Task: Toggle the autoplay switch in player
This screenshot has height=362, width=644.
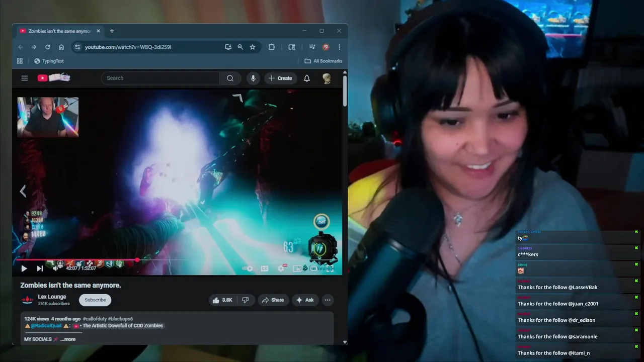Action: coord(248,268)
